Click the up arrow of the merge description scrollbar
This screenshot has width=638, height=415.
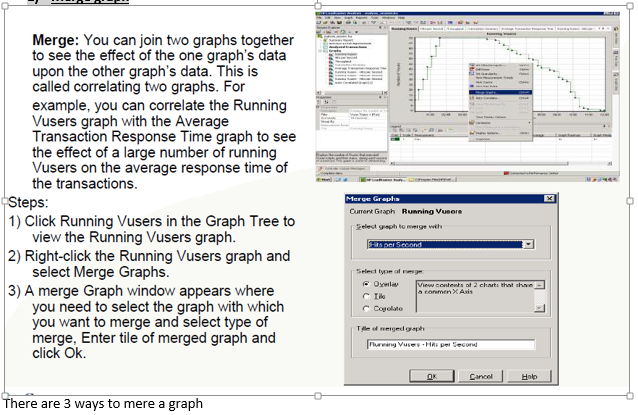tap(540, 285)
